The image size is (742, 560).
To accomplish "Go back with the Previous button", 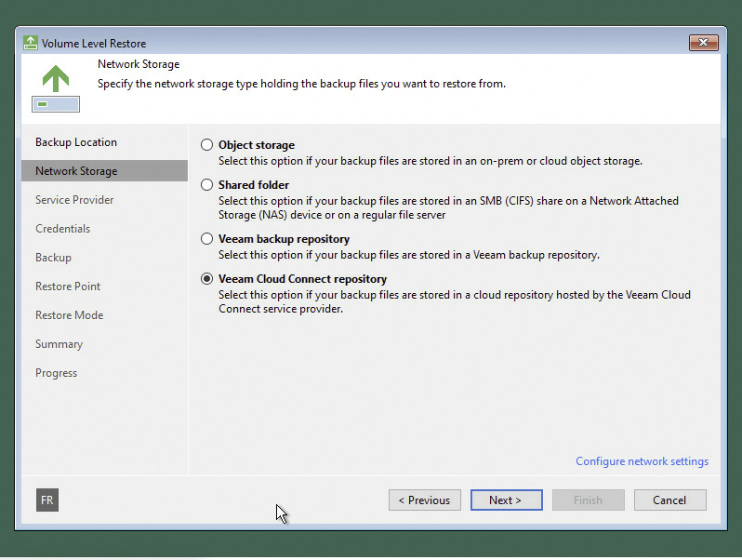I will tap(425, 500).
